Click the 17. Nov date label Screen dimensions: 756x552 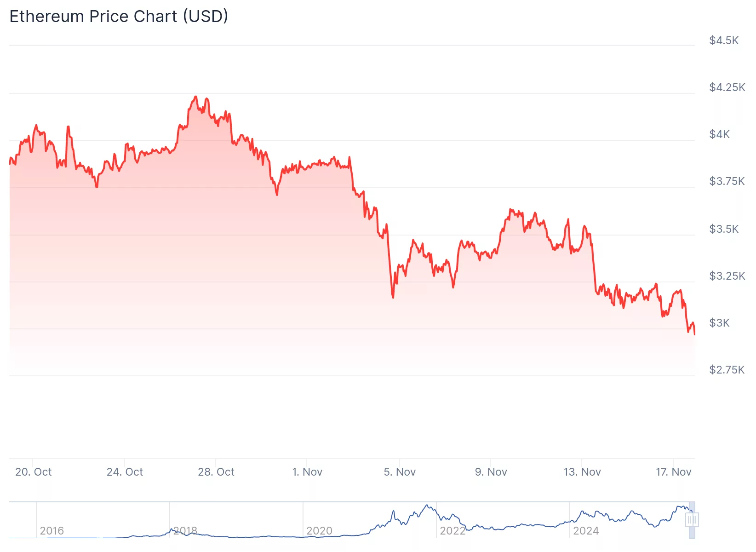coord(673,472)
